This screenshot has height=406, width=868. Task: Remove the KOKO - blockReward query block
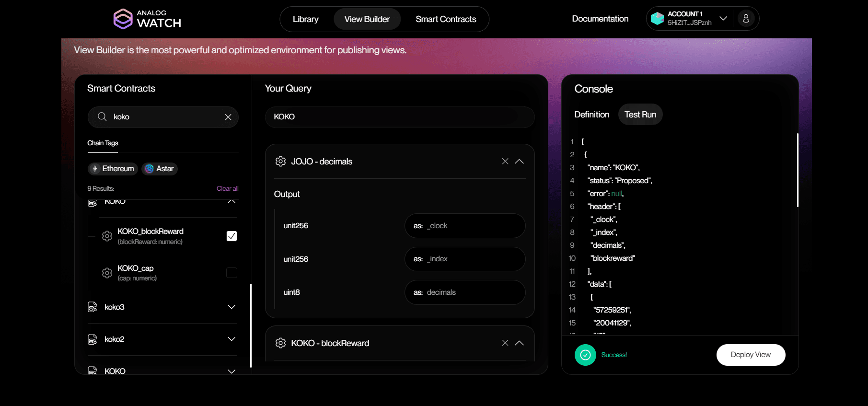click(x=505, y=343)
